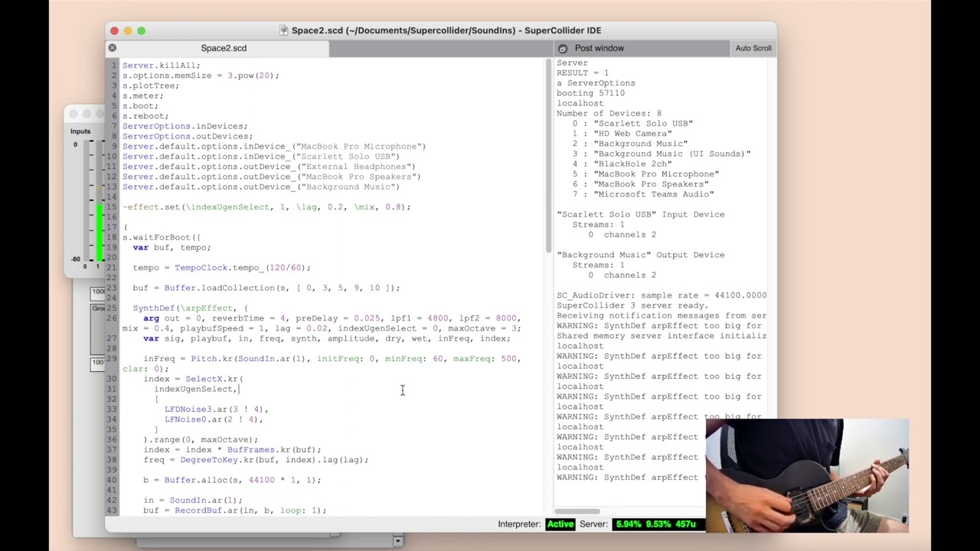The height and width of the screenshot is (551, 980).
Task: Open the dropdown arrow below the IDE window
Action: [x=397, y=541]
